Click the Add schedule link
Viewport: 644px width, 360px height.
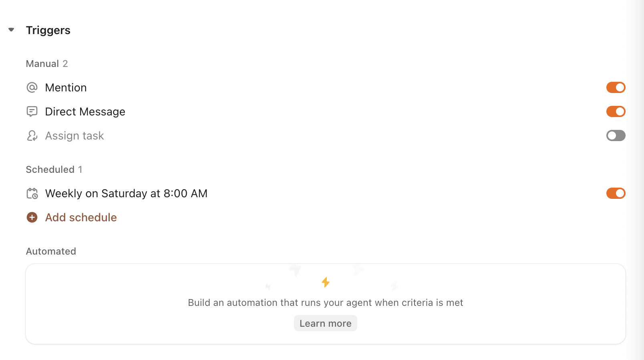click(x=81, y=217)
